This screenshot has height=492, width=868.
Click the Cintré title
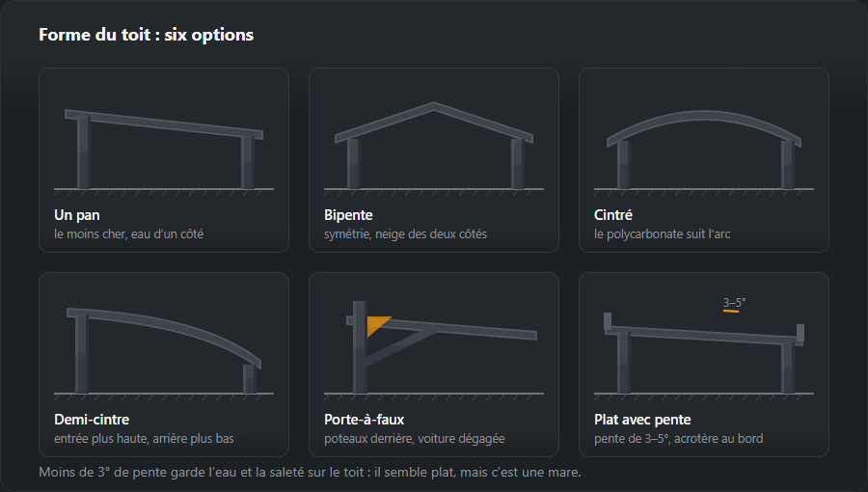pos(613,215)
